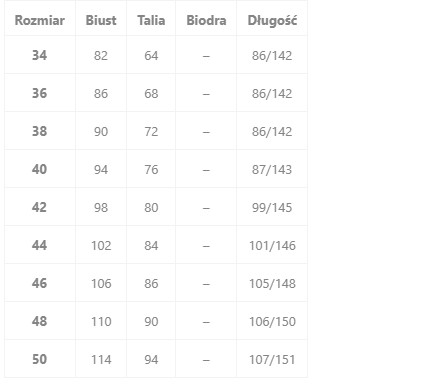Viewport: 435px width, 386px height.
Task: Click waist value 76 cell
Action: (x=151, y=170)
